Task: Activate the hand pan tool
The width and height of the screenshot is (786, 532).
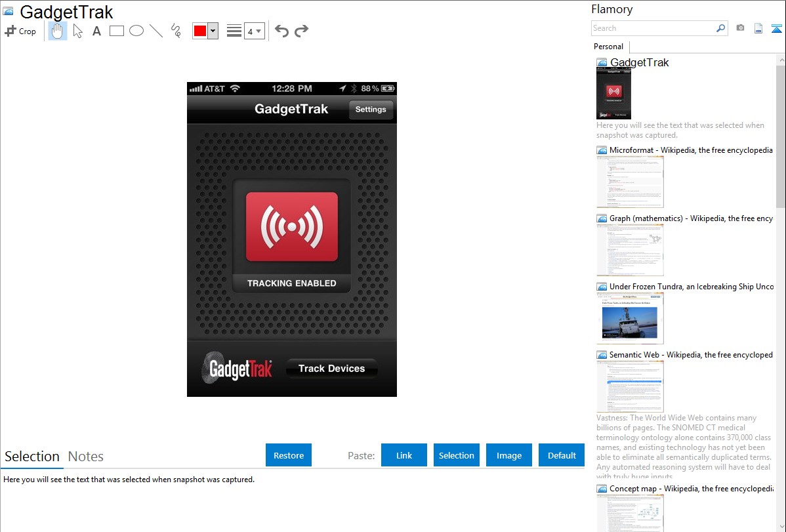Action: tap(58, 31)
